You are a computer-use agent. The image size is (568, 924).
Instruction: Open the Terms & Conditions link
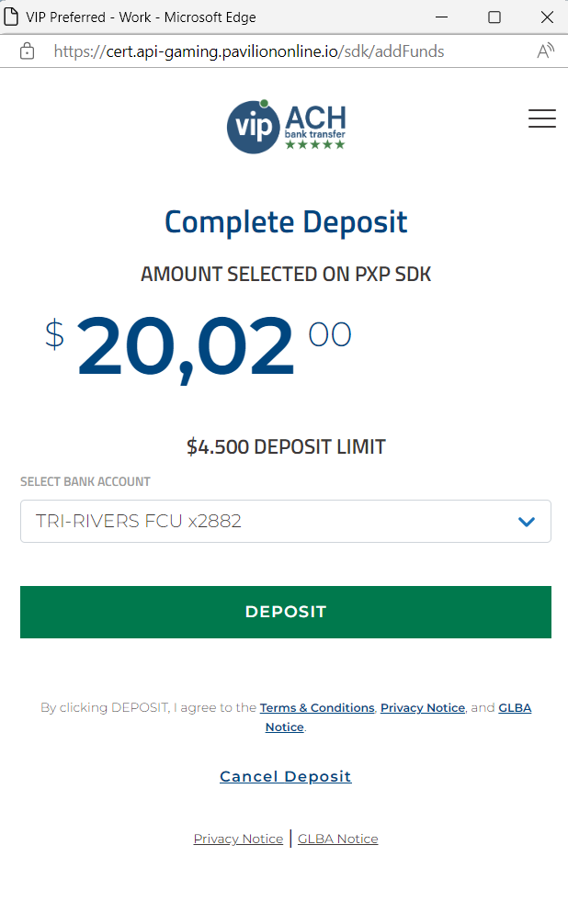pos(317,708)
